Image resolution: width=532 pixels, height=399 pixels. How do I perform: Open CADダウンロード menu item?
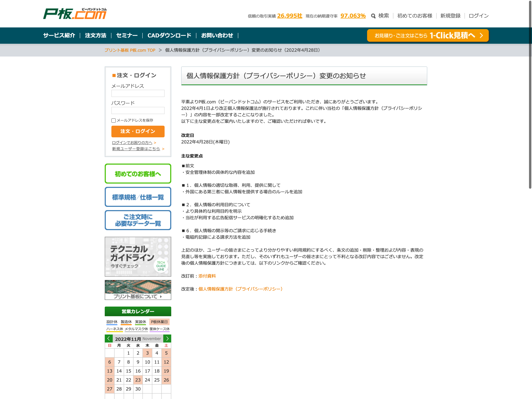click(169, 36)
